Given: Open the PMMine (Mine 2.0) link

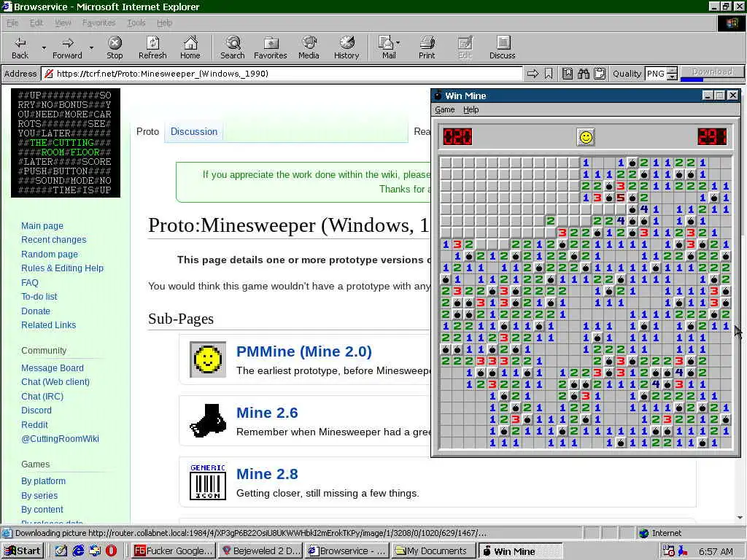Looking at the screenshot, I should [x=304, y=351].
